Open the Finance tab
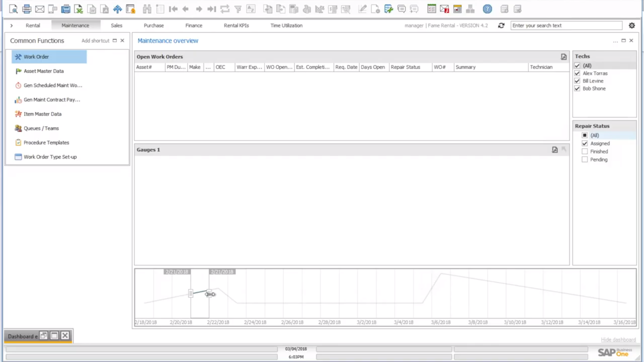 (x=194, y=25)
